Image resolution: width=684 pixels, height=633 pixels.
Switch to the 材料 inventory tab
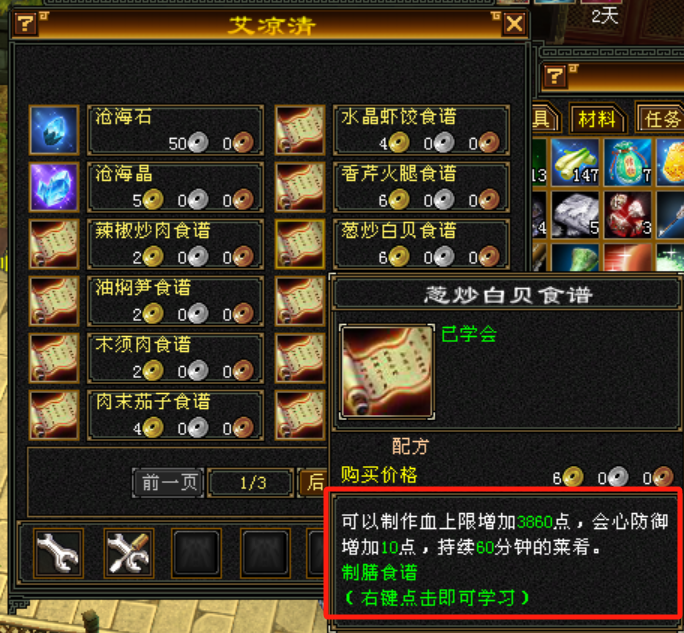pos(597,118)
